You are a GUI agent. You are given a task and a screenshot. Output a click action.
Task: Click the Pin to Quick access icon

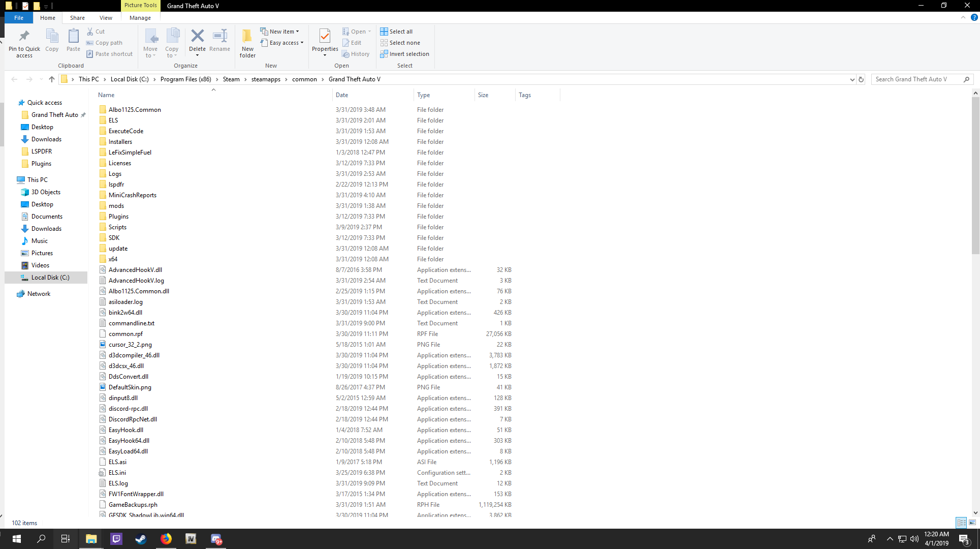24,37
